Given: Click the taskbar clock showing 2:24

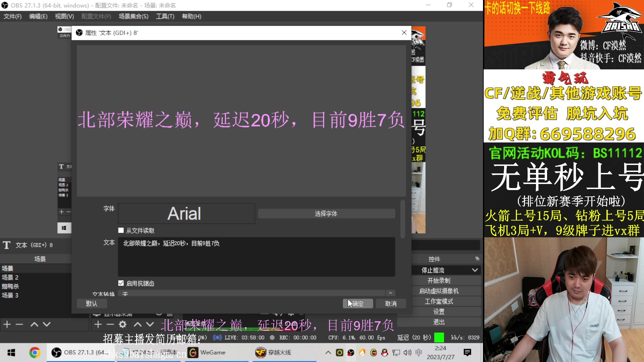Looking at the screenshot, I should [440, 353].
